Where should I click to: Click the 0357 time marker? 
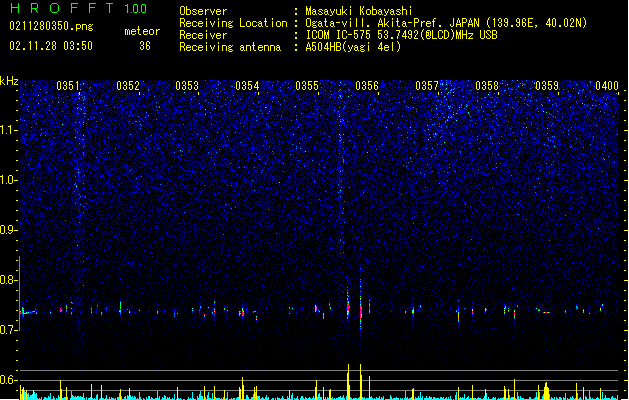(x=427, y=86)
